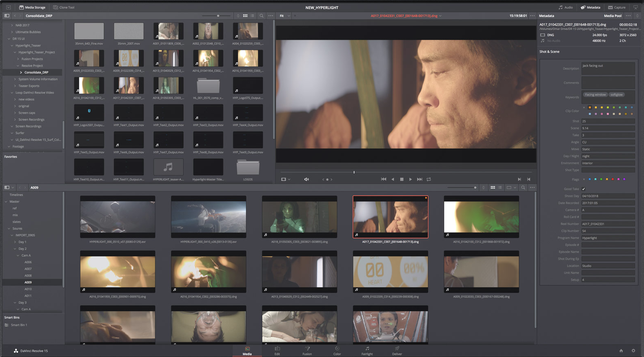The height and width of the screenshot is (357, 644).
Task: Click the Metadata panel button
Action: pos(591,7)
